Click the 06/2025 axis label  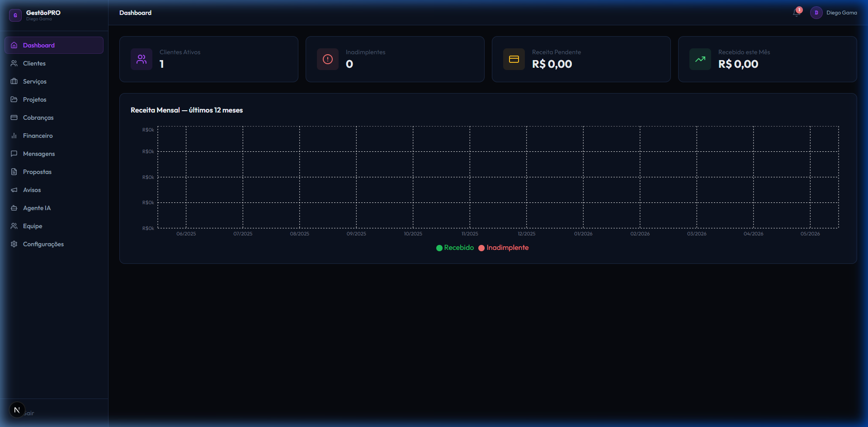(x=186, y=234)
